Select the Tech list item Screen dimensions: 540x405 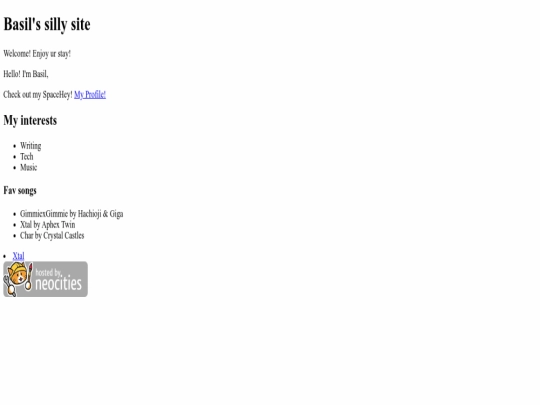(x=27, y=157)
